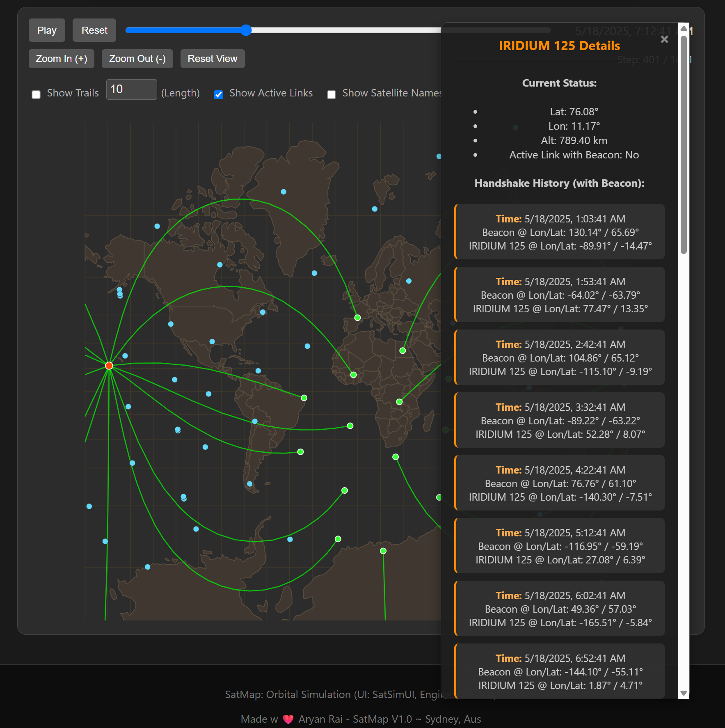Select the red beacon marker on map

coord(109,366)
